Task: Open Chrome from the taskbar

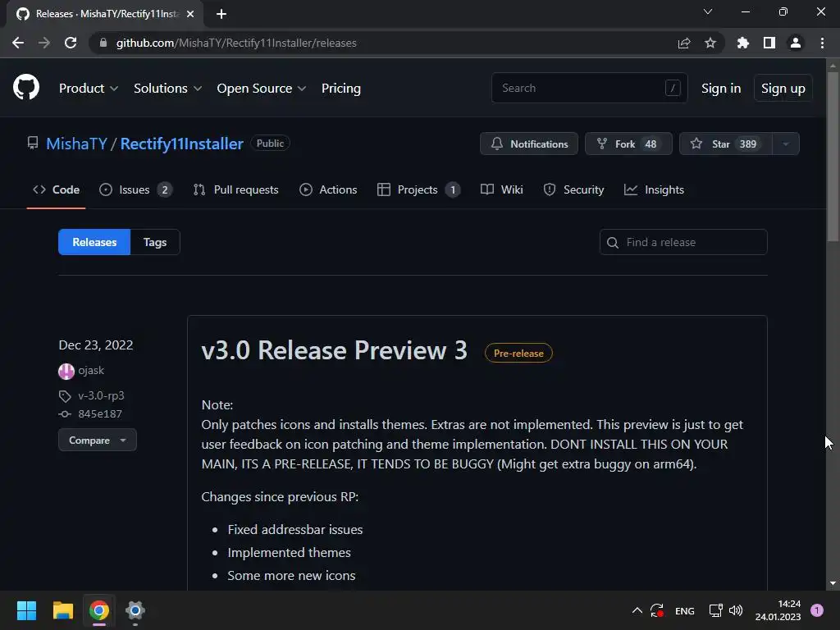Action: point(99,610)
